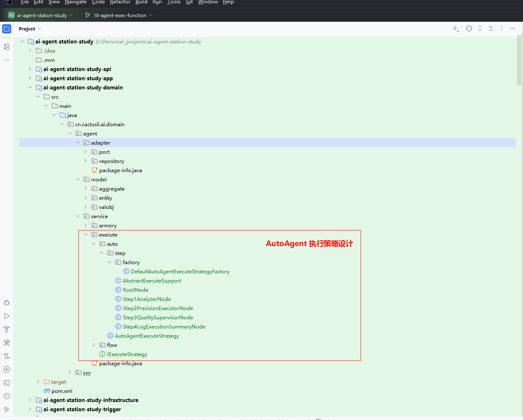Open the Refactor menu
Screen dimensions: 523x420
click(120, 2)
